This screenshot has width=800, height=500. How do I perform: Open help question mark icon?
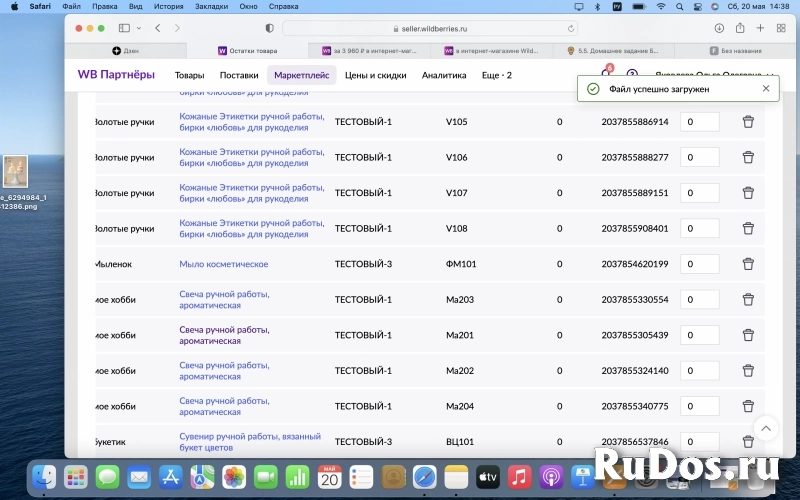[632, 75]
